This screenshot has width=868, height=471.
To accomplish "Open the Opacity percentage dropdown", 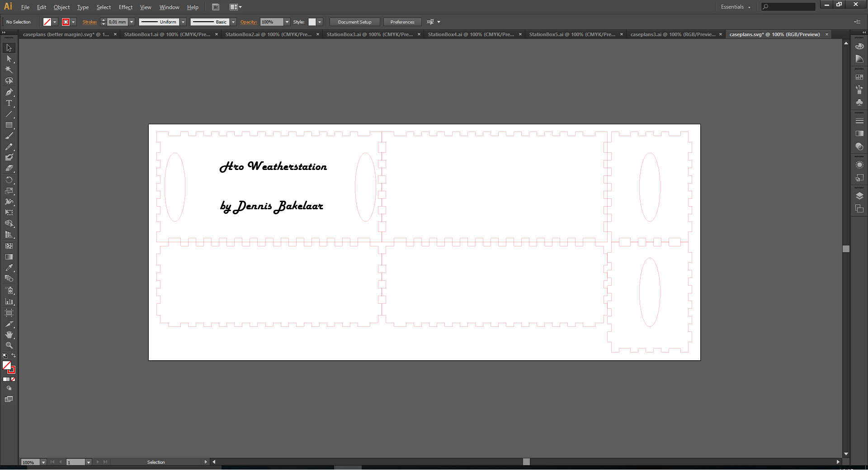I will [x=287, y=22].
